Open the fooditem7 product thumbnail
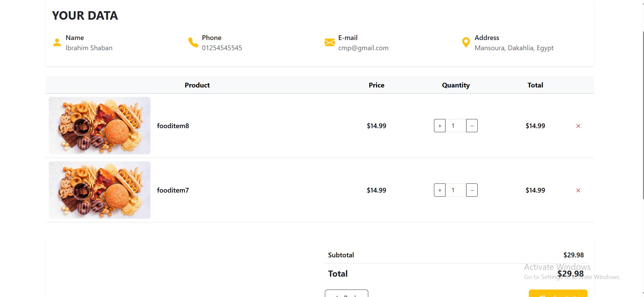Screen dimensions: 644x297 tap(100, 190)
